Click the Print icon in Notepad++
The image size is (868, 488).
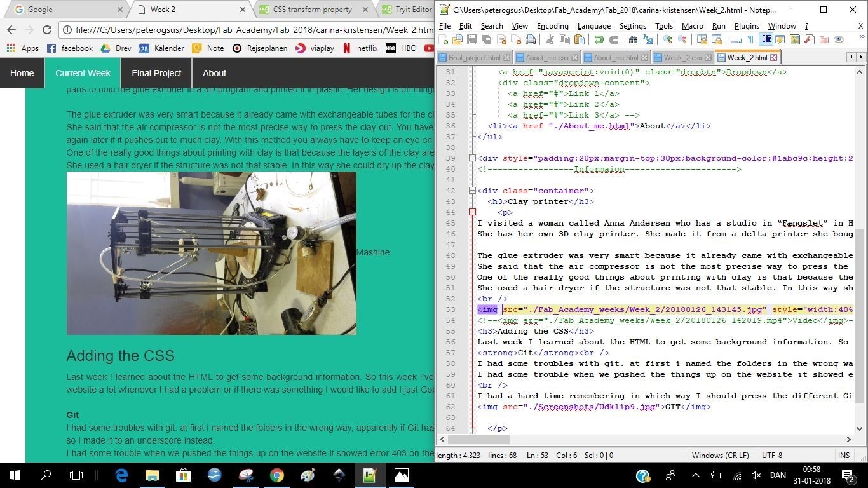click(530, 39)
